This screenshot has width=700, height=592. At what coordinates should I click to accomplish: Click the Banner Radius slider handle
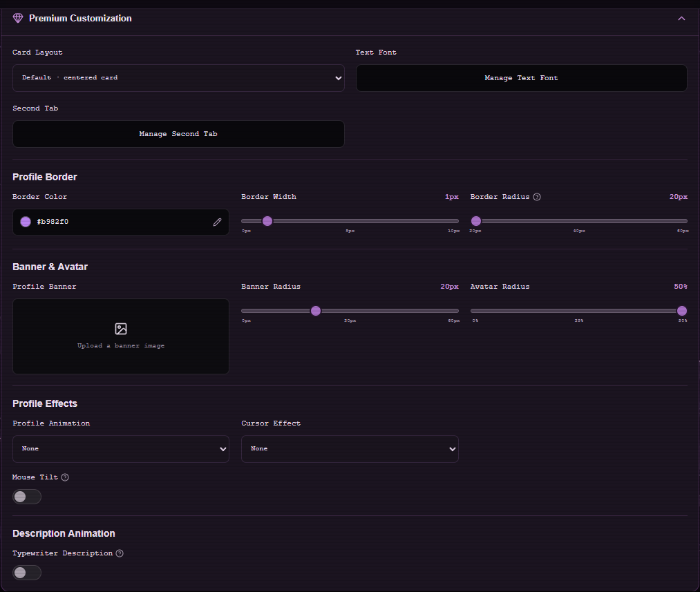(316, 311)
